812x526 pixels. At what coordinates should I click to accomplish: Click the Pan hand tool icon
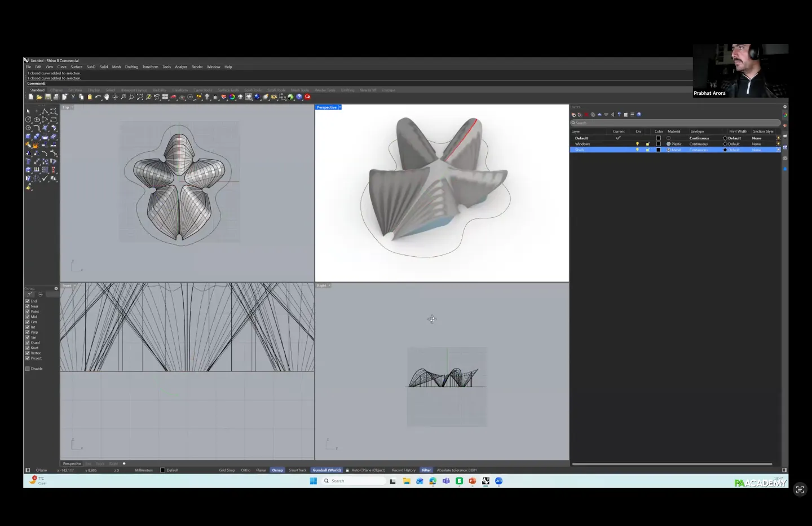(x=107, y=97)
